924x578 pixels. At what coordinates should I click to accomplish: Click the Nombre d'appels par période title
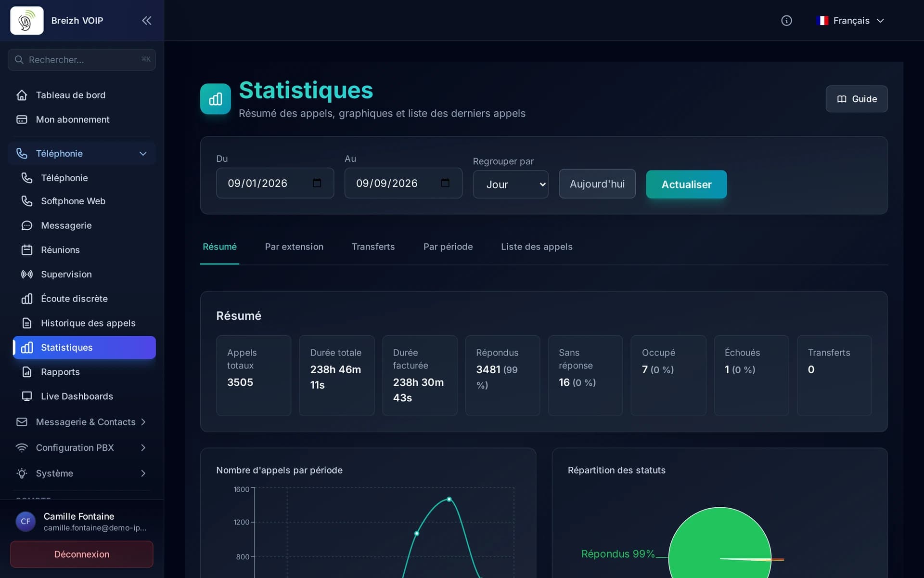pos(279,470)
